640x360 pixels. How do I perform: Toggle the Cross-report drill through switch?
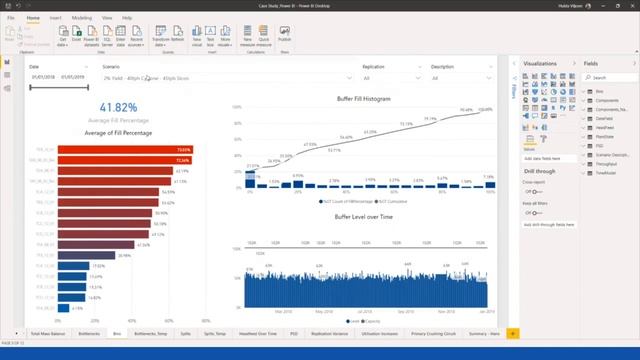pos(537,192)
